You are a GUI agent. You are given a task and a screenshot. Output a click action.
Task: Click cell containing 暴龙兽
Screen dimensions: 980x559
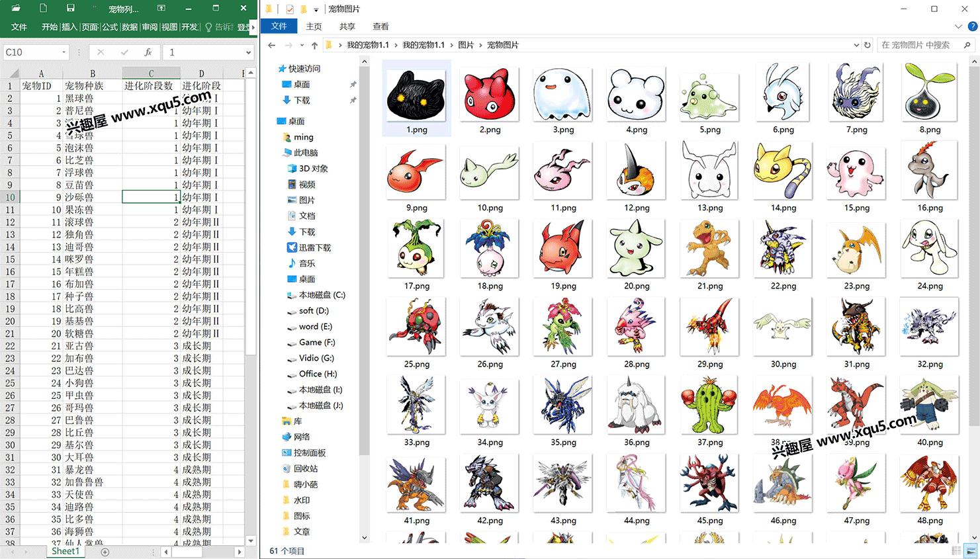(x=93, y=470)
